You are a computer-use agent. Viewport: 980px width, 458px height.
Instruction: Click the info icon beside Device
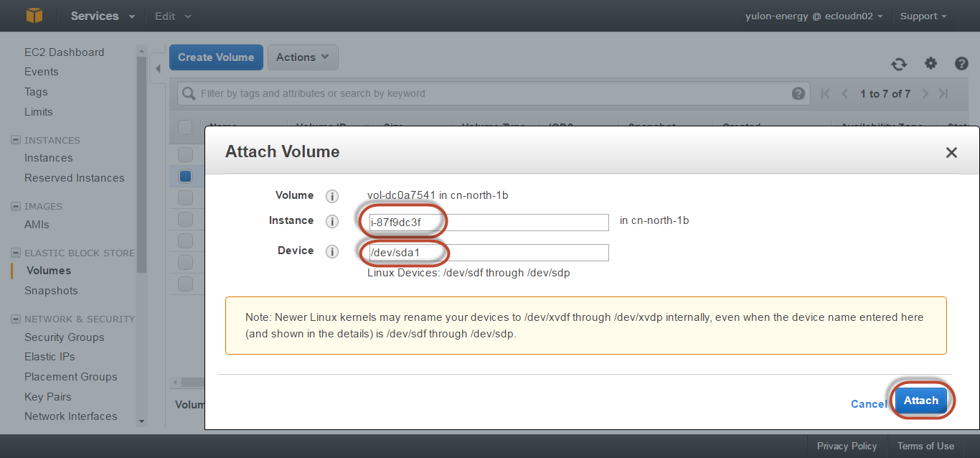331,251
